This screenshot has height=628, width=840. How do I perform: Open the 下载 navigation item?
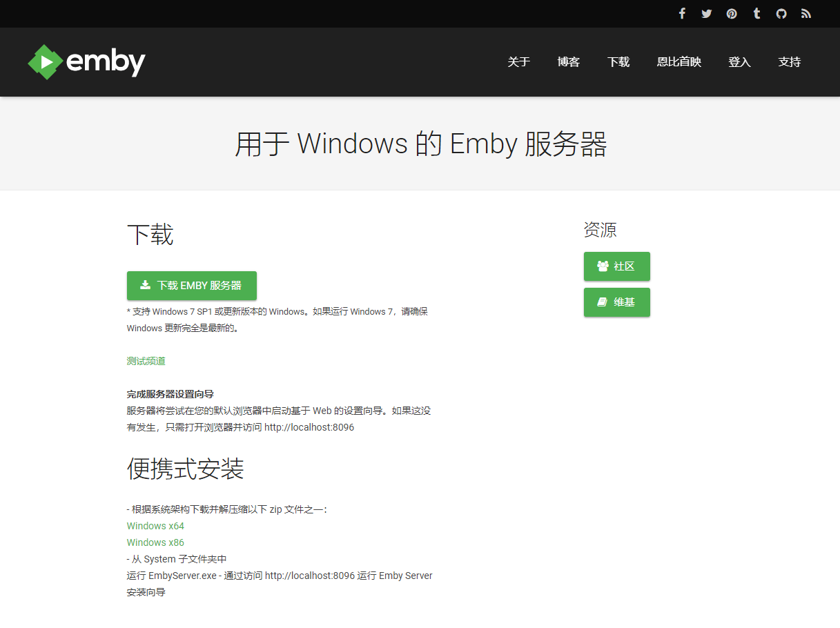click(x=618, y=62)
